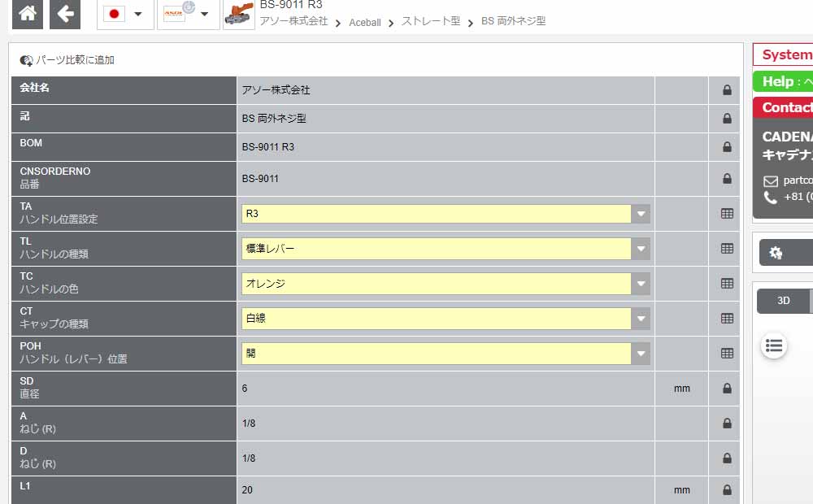Click lock icon in D ねじ row
The width and height of the screenshot is (813, 504).
[x=727, y=458]
